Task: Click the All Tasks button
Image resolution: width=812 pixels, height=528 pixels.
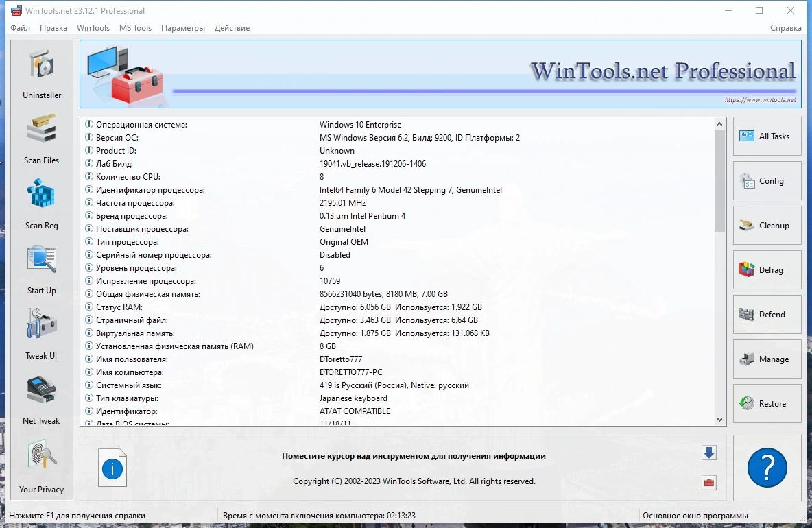Action: tap(767, 136)
